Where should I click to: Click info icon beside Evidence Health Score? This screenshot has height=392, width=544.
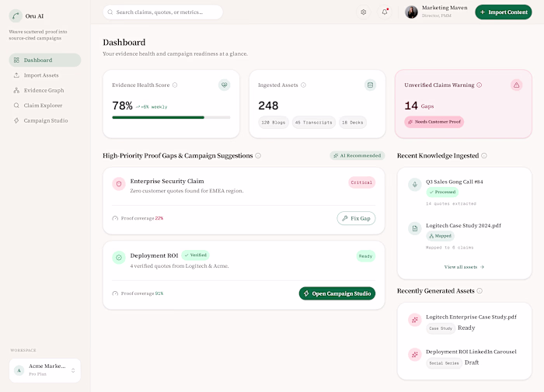pyautogui.click(x=175, y=85)
